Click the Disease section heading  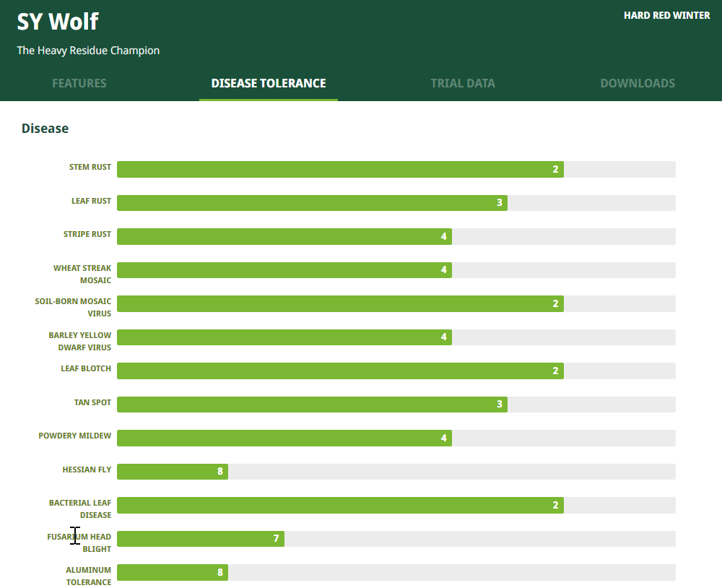click(x=45, y=128)
